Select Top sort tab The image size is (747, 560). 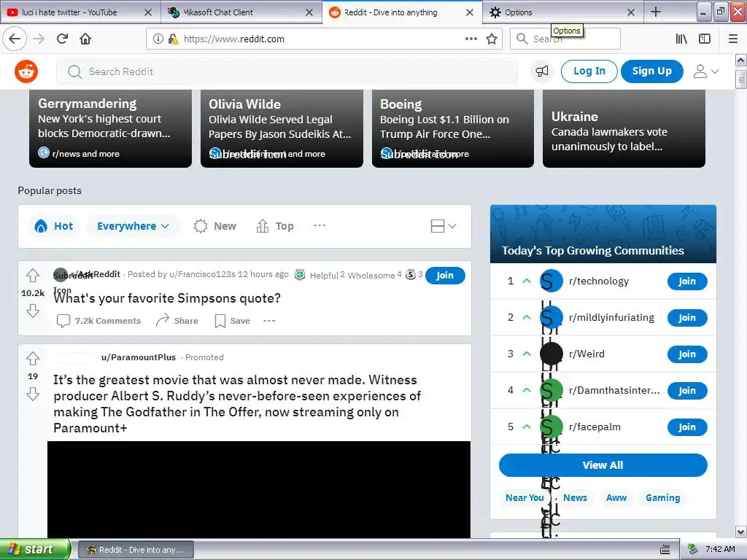(275, 226)
